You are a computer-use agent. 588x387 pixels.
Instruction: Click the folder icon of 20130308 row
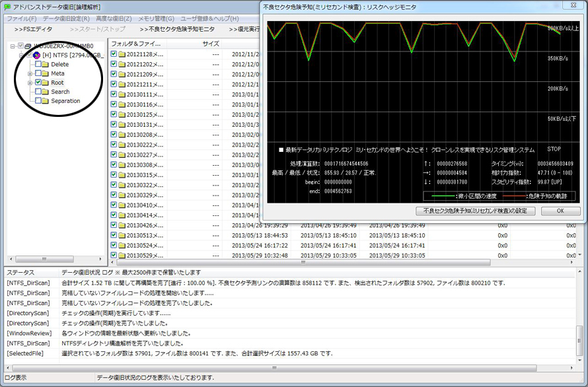coord(122,164)
